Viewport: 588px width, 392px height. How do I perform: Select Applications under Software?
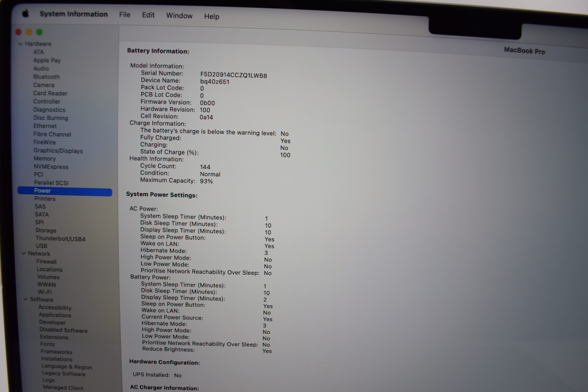point(55,315)
